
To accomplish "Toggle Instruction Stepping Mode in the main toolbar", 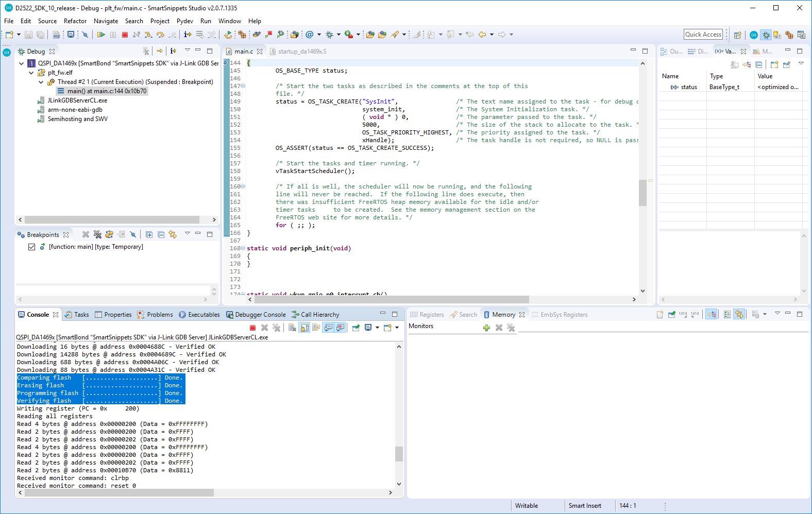I will tap(188, 35).
